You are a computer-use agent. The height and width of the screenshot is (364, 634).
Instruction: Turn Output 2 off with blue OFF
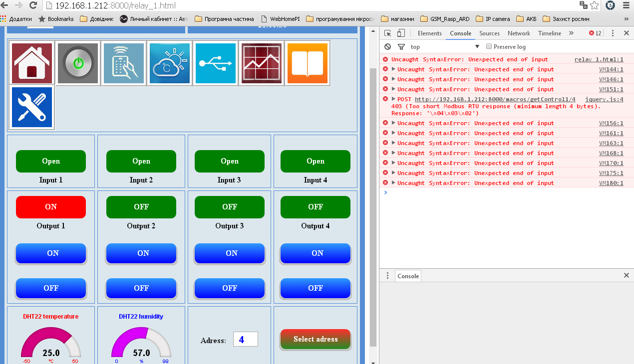tap(141, 288)
